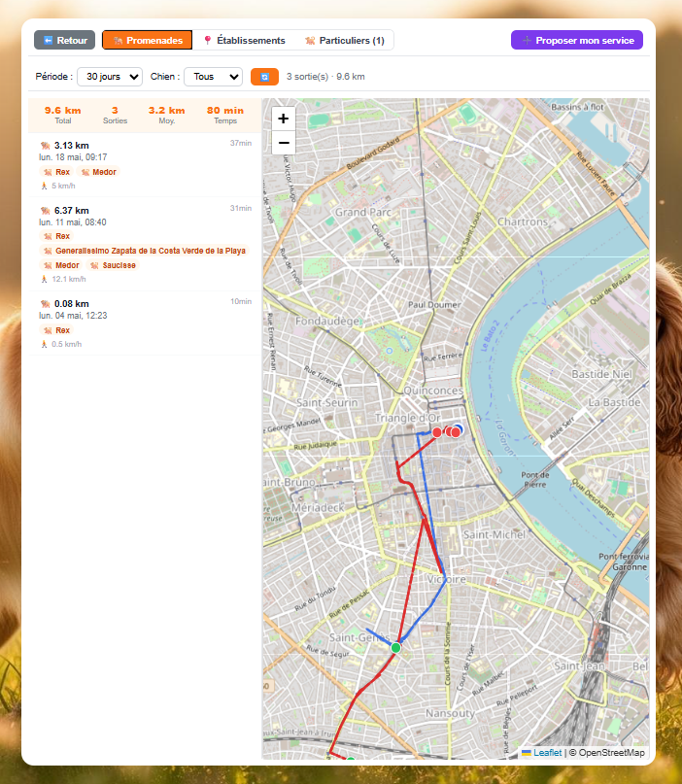This screenshot has width=682, height=784.
Task: Click the Nansouty label on the map
Action: (x=450, y=713)
